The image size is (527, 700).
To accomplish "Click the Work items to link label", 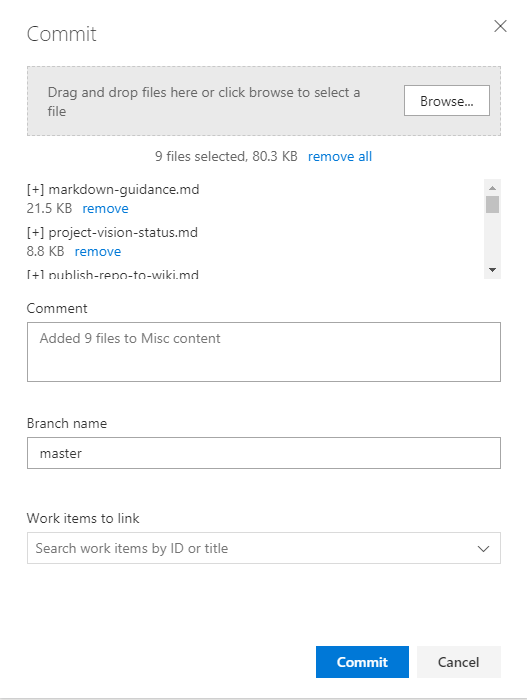I will (x=83, y=518).
